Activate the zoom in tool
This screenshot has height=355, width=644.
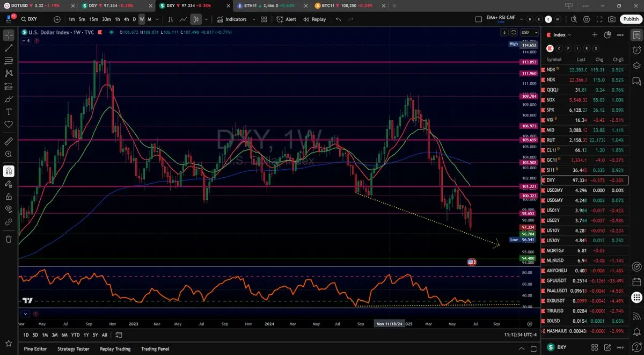click(9, 154)
